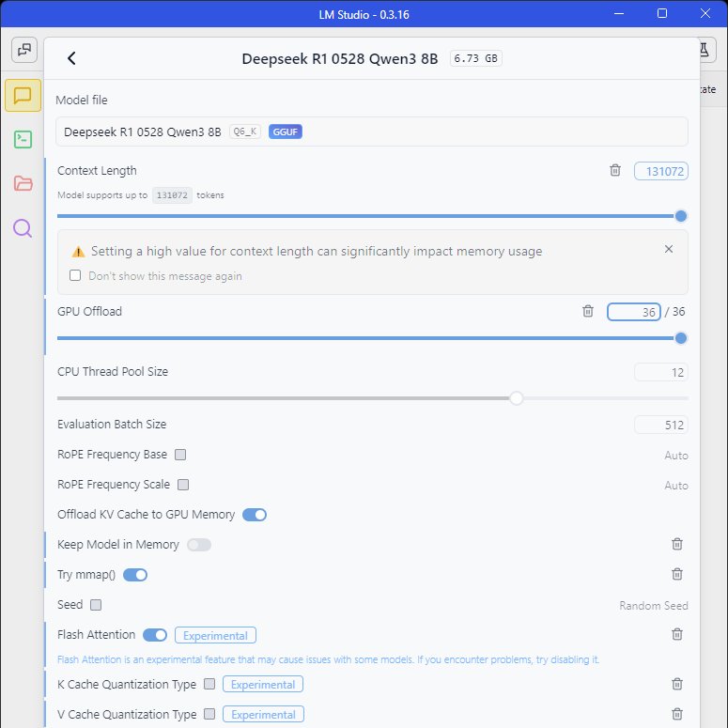The height and width of the screenshot is (728, 728).
Task: Toggle Offload KV Cache to GPU Memory
Action: [255, 515]
